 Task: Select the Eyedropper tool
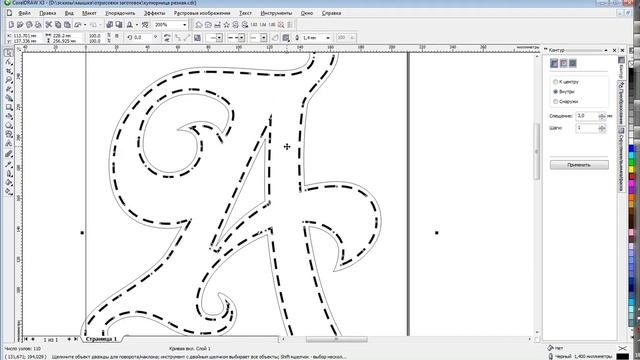pyautogui.click(x=9, y=164)
